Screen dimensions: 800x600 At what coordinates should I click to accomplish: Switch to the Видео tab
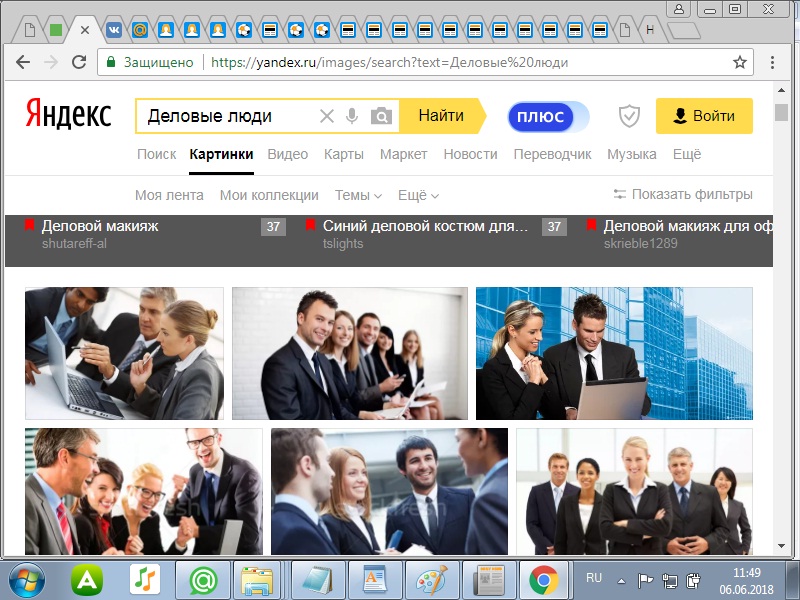tap(288, 154)
